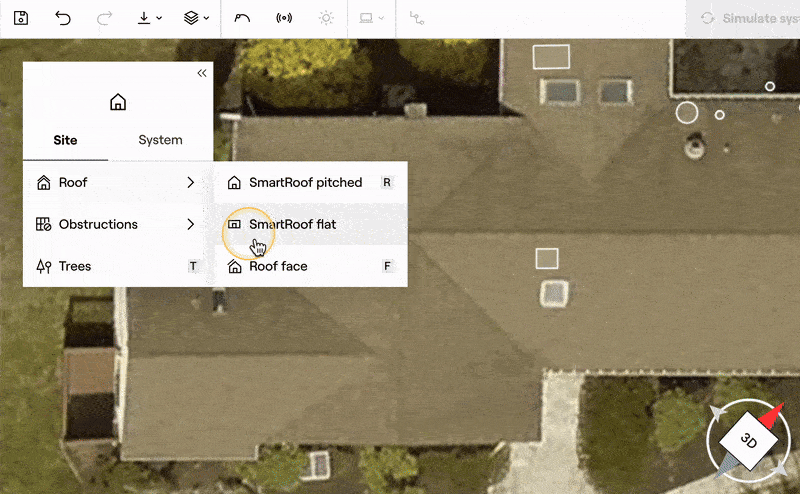Screen dimensions: 800x494
Task: Click the save icon in toolbar
Action: (21, 18)
